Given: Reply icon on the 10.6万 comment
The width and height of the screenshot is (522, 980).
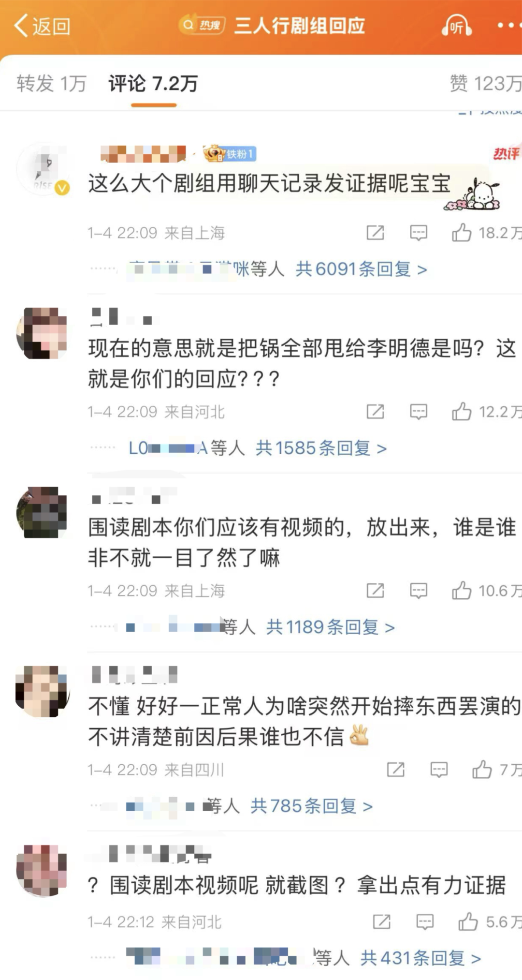Looking at the screenshot, I should (419, 591).
